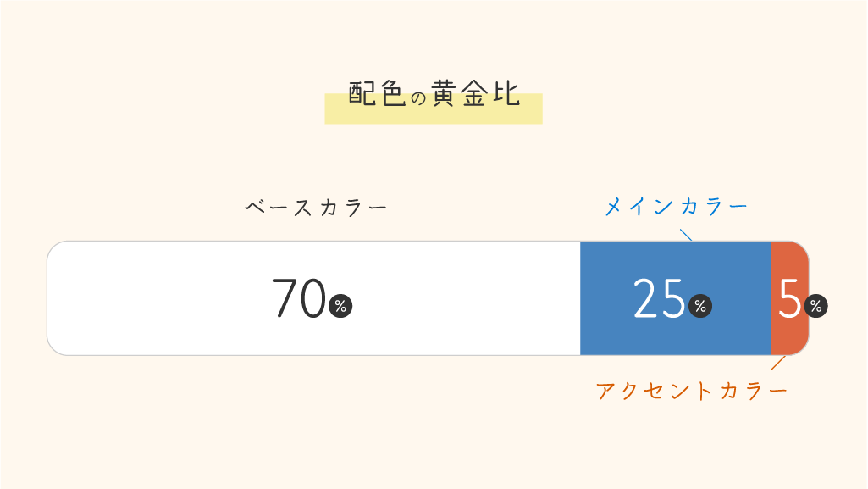Click the 黄金比 characters in the title

(x=475, y=93)
